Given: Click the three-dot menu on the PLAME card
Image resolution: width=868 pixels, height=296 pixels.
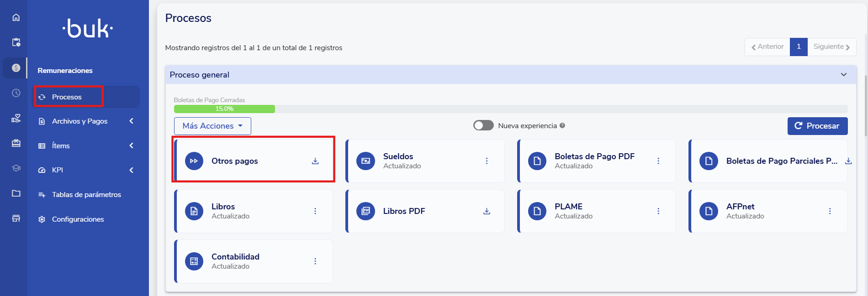Looking at the screenshot, I should [658, 211].
